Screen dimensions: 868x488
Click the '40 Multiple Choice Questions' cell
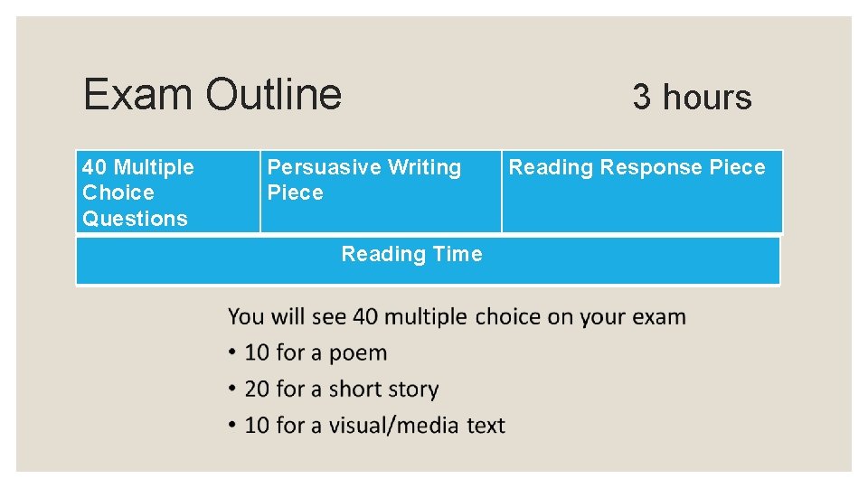(x=167, y=192)
